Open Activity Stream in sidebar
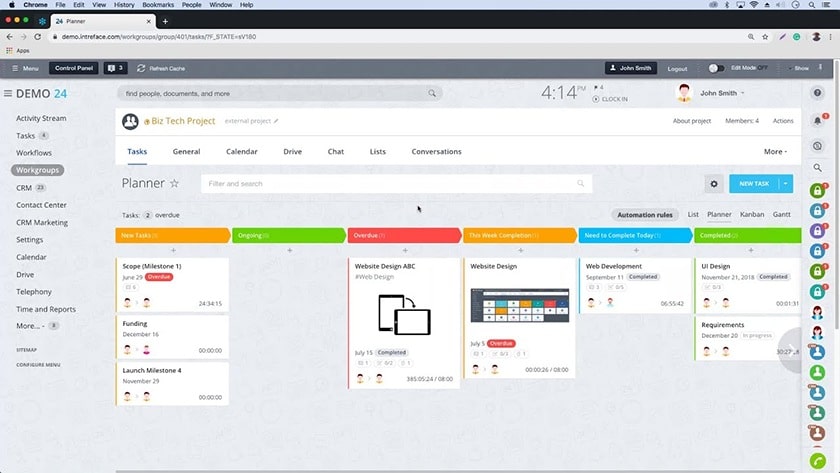This screenshot has height=473, width=840. coord(41,118)
